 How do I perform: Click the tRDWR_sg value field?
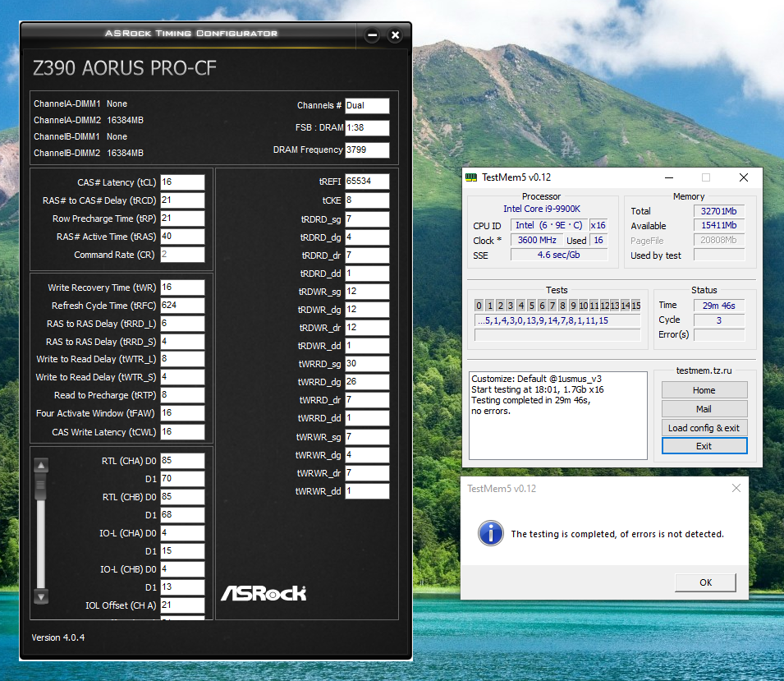(x=367, y=292)
